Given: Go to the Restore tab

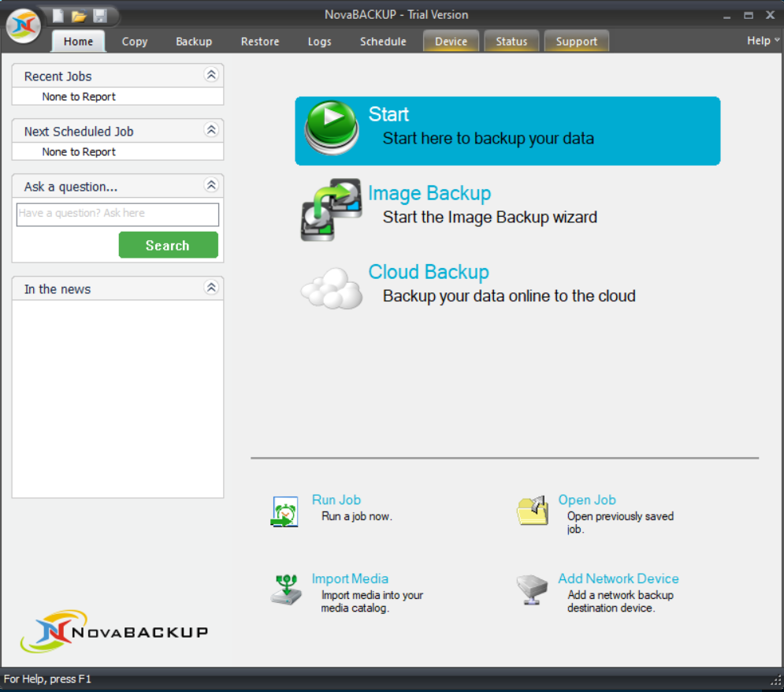Looking at the screenshot, I should 260,42.
